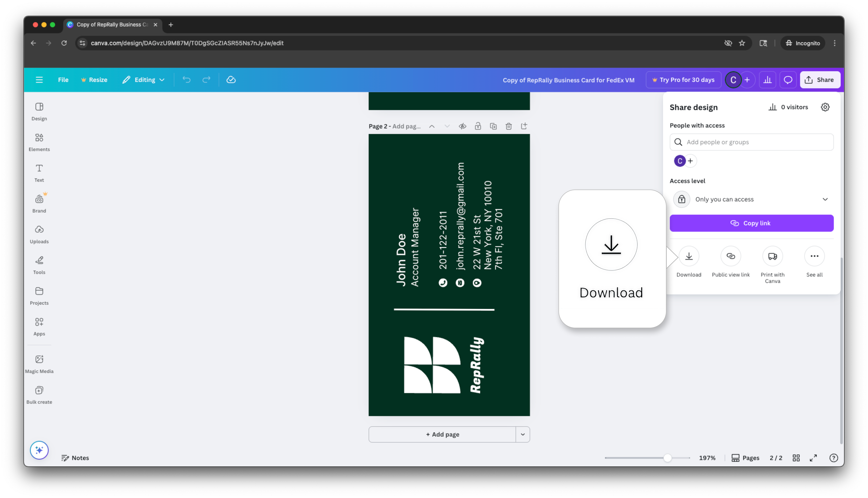Delete Page 2 with trash icon
This screenshot has width=868, height=498.
tap(509, 126)
